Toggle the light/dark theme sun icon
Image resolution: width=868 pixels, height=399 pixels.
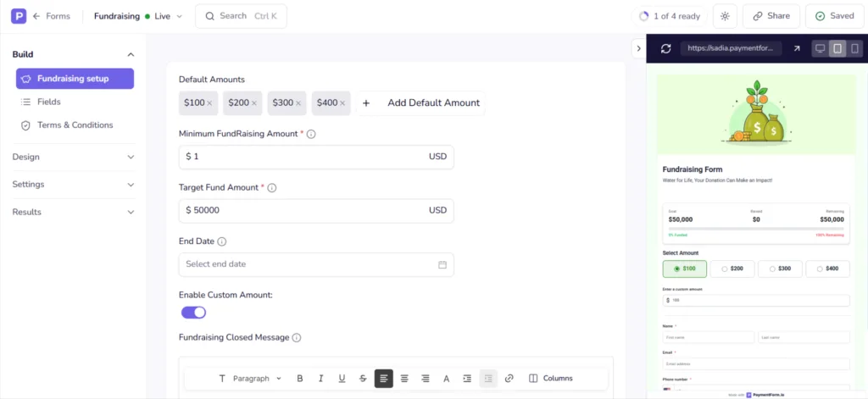[725, 16]
